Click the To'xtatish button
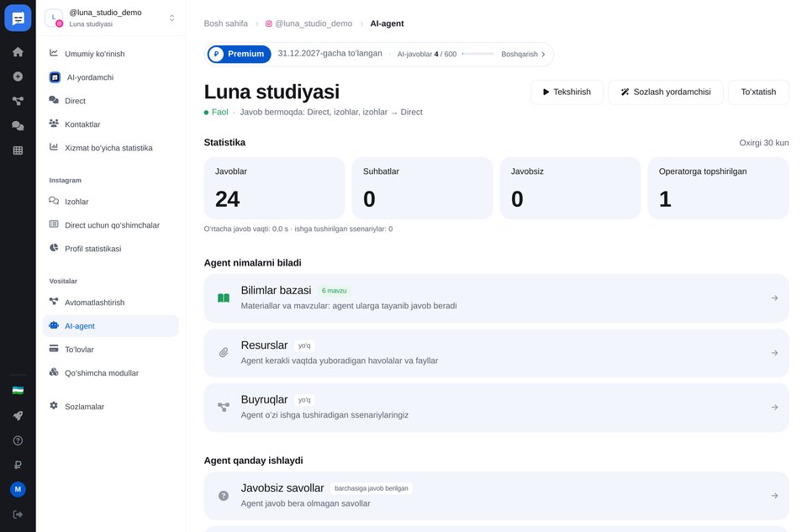The height and width of the screenshot is (532, 807). click(758, 92)
